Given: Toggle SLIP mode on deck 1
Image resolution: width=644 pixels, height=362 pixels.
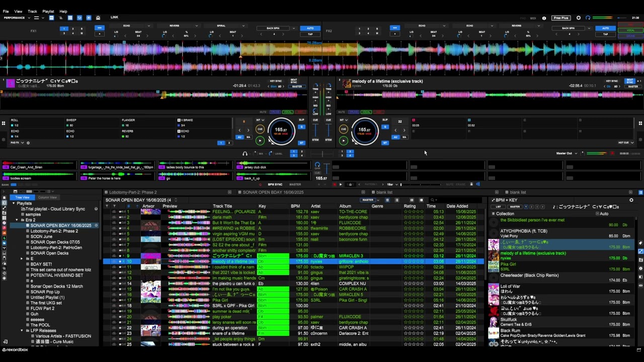Looking at the screenshot, I should coord(301,120).
